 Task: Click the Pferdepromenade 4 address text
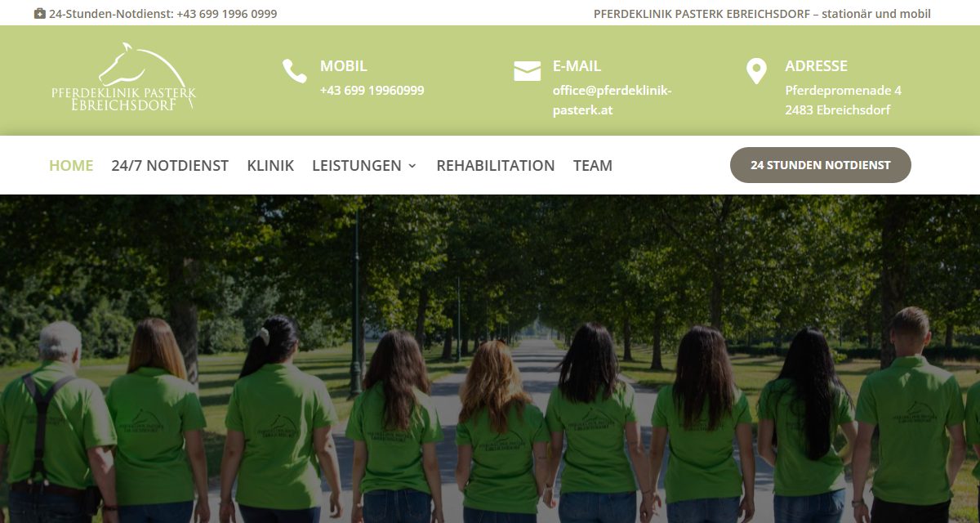point(844,91)
